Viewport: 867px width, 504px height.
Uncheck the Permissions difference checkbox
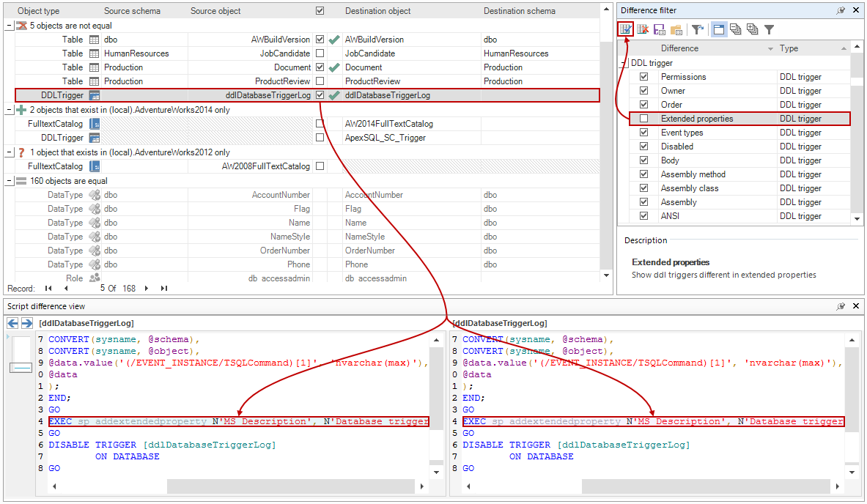coord(642,76)
